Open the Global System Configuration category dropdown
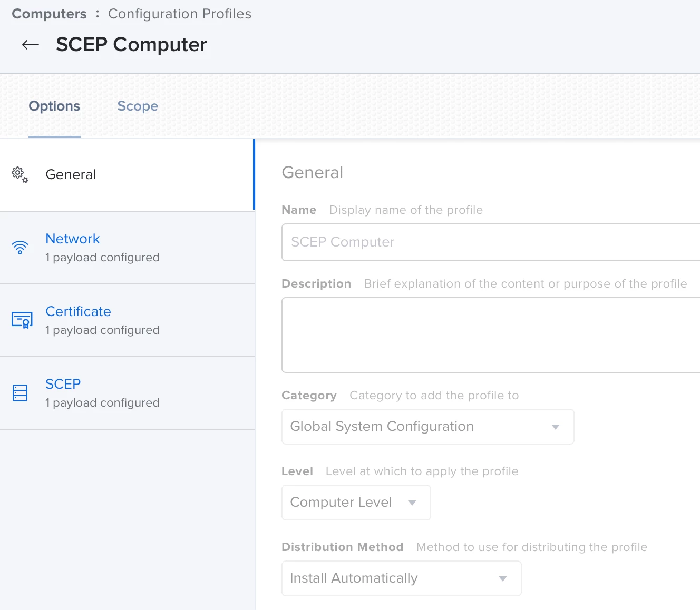Viewport: 700px width, 610px height. (428, 427)
